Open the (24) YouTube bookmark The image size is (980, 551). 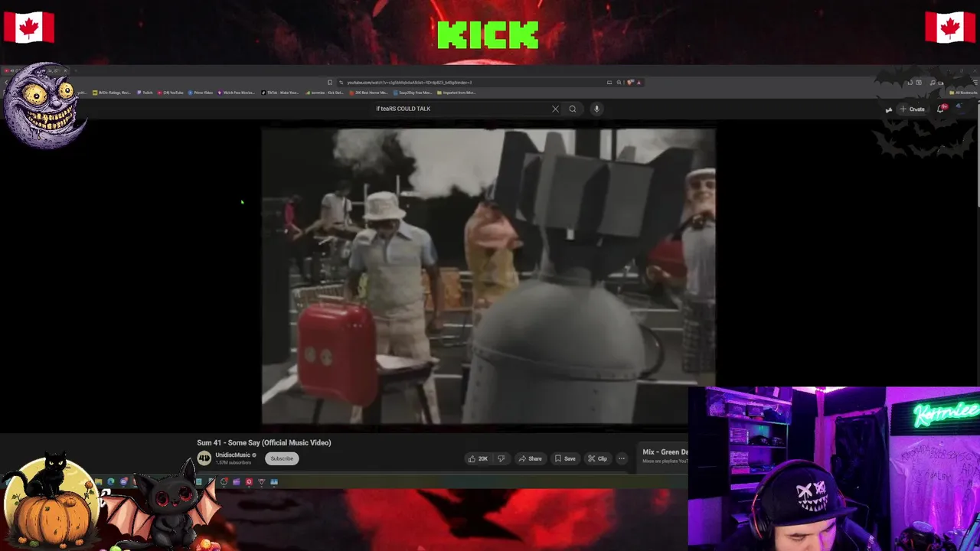click(x=171, y=93)
